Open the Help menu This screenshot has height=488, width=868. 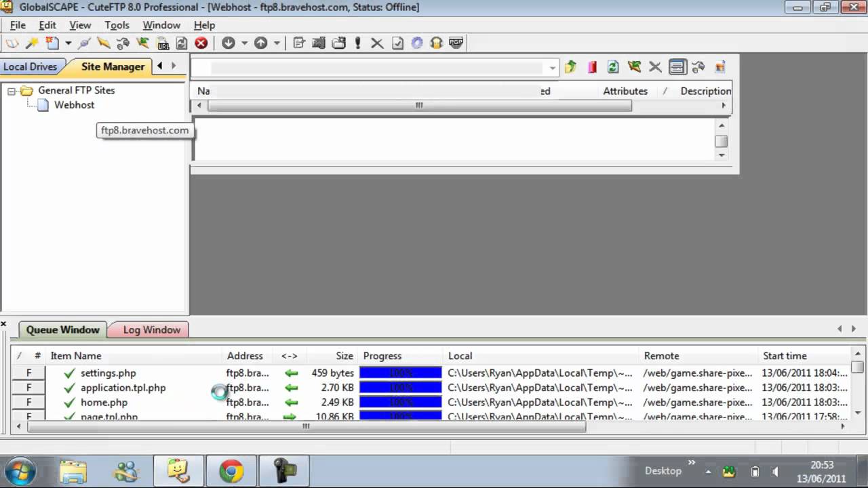[x=204, y=25]
